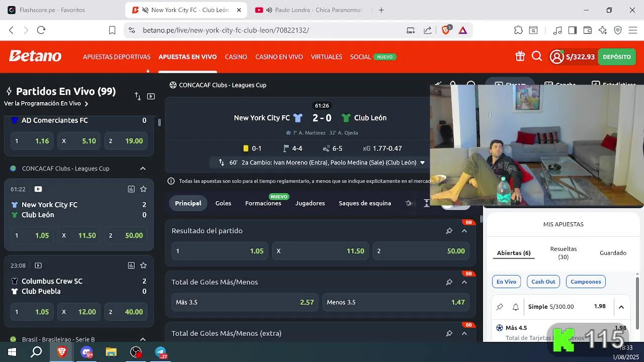644x362 pixels.
Task: Click the Betano logo
Action: click(35, 56)
